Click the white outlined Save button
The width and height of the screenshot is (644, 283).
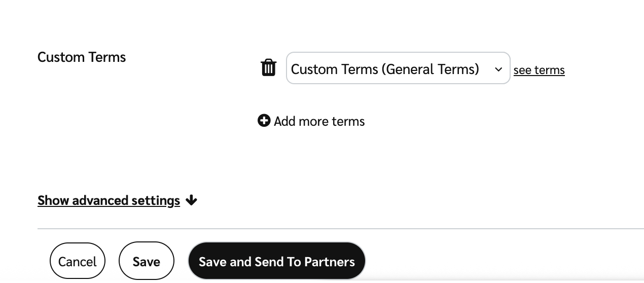pos(146,261)
